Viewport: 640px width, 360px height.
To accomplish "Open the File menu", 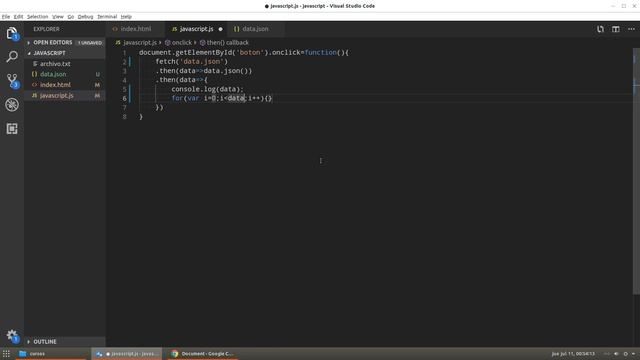I will (6, 17).
